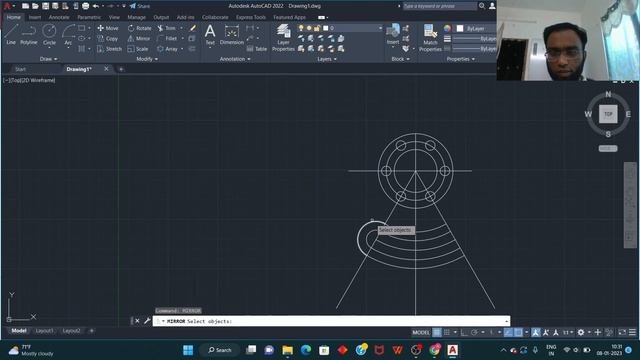This screenshot has width=640, height=360.
Task: Select the Text annotation tool
Action: click(210, 34)
